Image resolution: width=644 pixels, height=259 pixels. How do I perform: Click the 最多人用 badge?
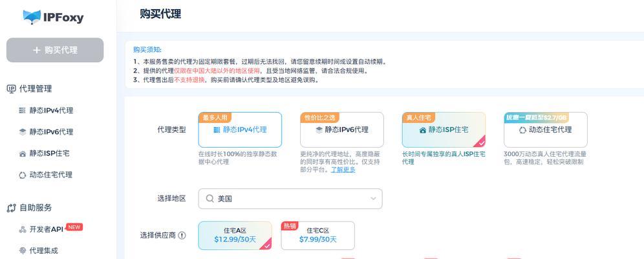(x=214, y=118)
